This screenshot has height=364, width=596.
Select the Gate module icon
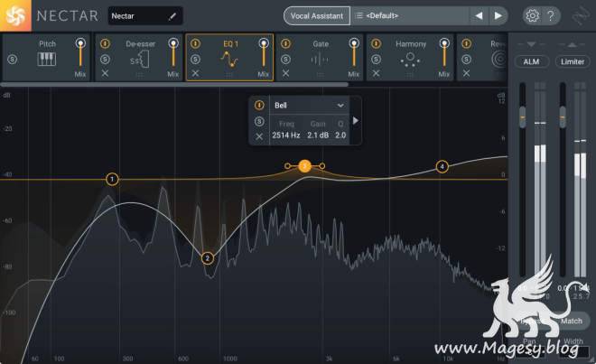point(320,60)
